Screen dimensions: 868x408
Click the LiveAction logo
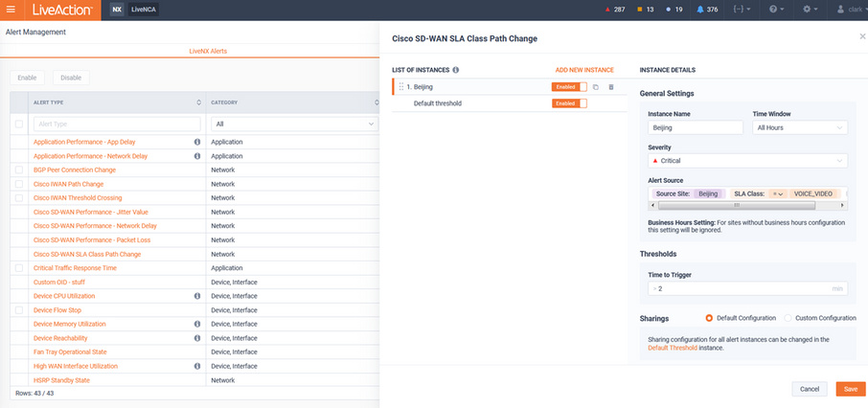tap(61, 10)
